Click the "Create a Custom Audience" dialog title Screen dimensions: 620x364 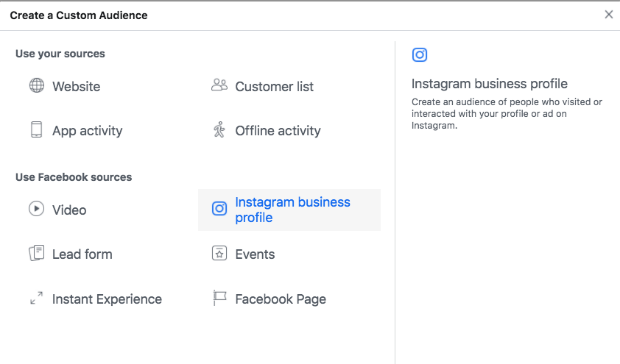(79, 15)
